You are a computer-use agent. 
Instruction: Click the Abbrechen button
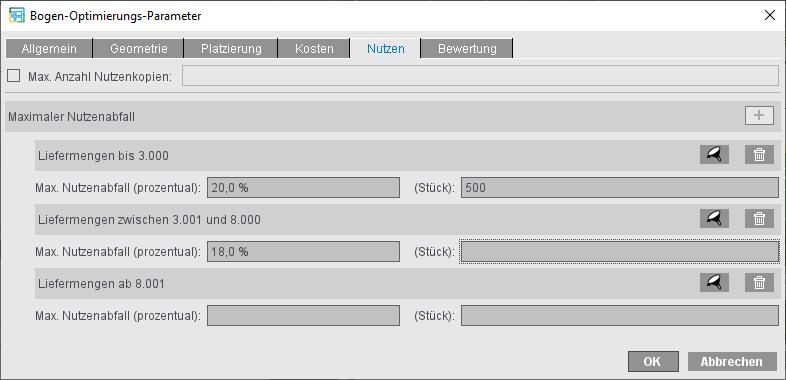click(x=732, y=361)
